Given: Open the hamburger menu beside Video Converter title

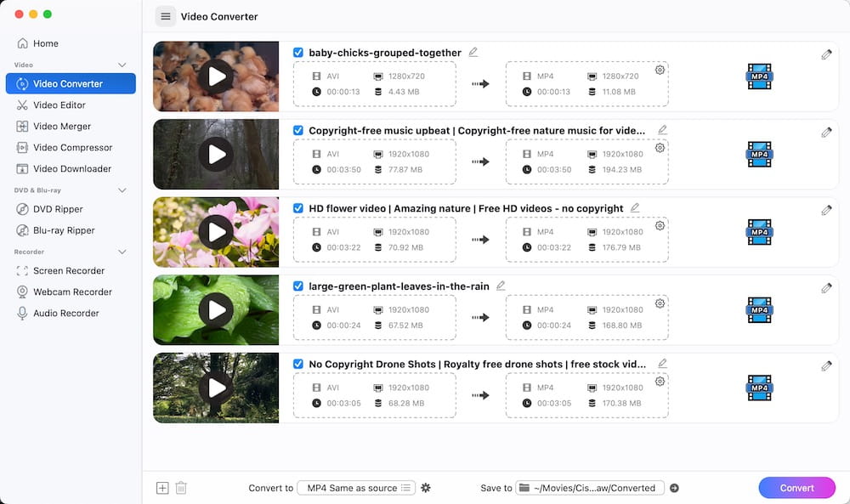Looking at the screenshot, I should (166, 16).
